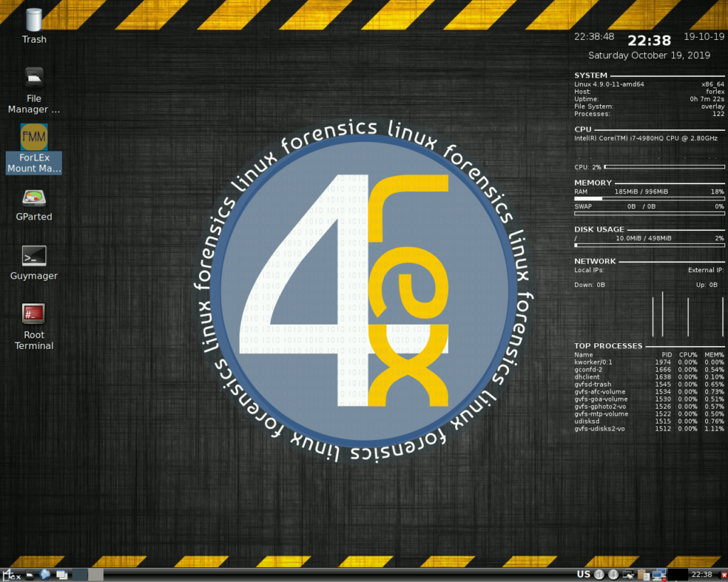
Task: Select the Trash desktop icon
Action: [34, 26]
